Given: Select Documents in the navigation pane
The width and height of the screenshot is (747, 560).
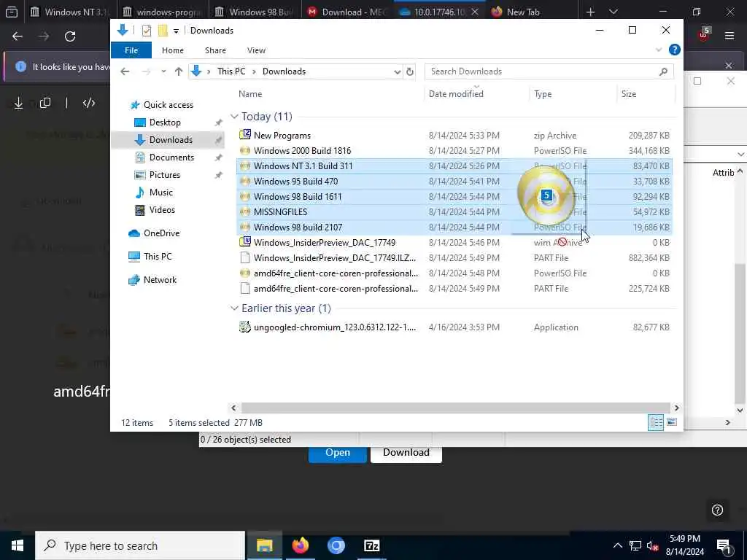Looking at the screenshot, I should point(171,157).
